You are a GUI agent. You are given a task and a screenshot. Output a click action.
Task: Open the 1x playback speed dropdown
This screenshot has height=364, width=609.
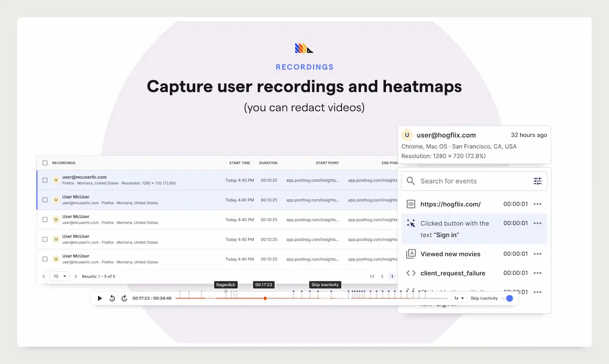(x=459, y=298)
